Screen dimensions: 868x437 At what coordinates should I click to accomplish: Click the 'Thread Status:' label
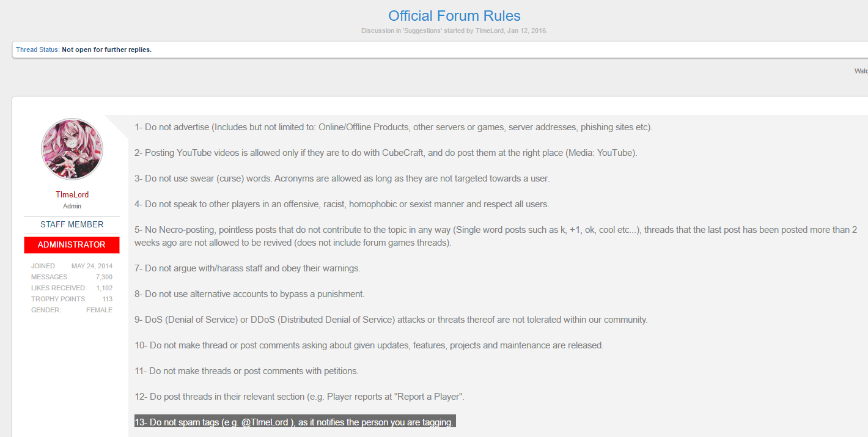pos(38,50)
